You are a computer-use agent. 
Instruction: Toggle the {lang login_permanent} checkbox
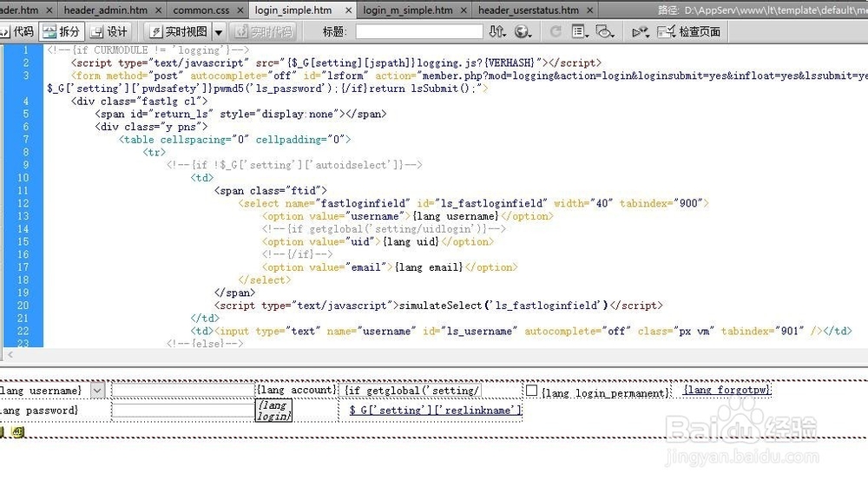[531, 391]
